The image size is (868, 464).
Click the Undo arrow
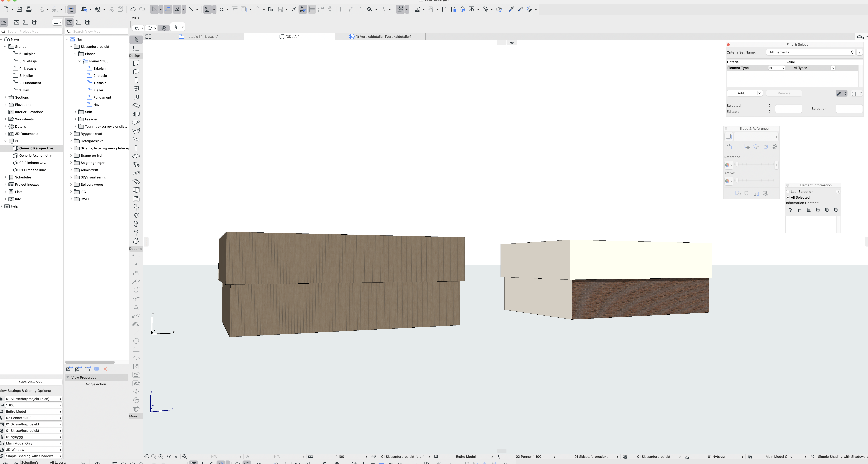(133, 9)
